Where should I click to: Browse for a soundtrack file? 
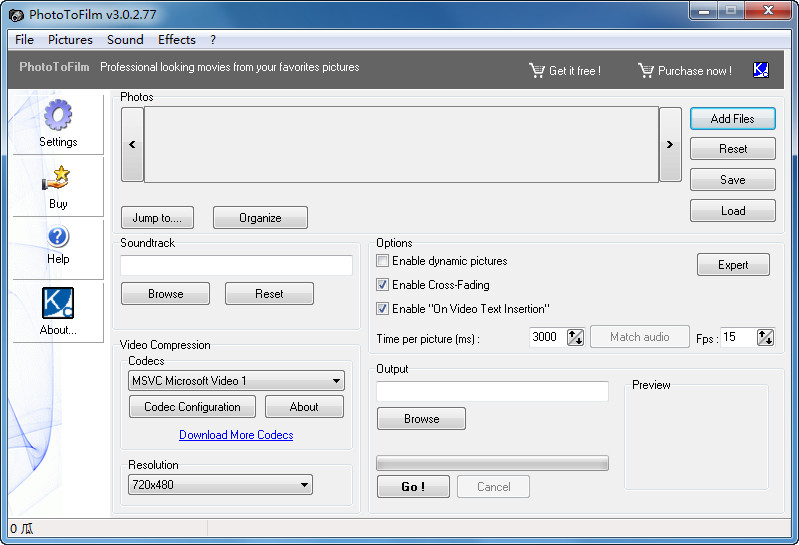[166, 294]
